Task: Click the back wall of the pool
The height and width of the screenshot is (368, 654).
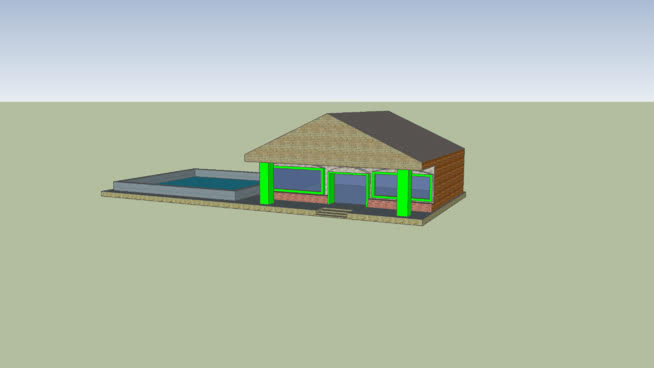Action: click(x=227, y=174)
